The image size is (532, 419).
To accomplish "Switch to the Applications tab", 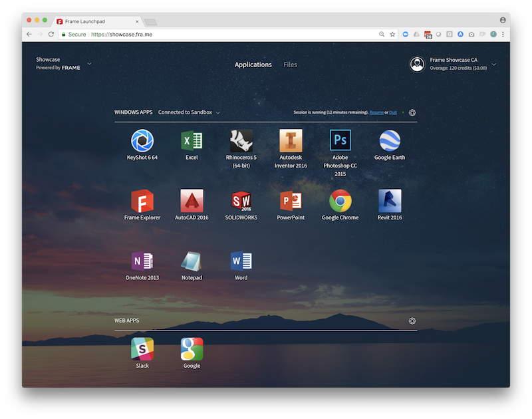I will [x=253, y=65].
